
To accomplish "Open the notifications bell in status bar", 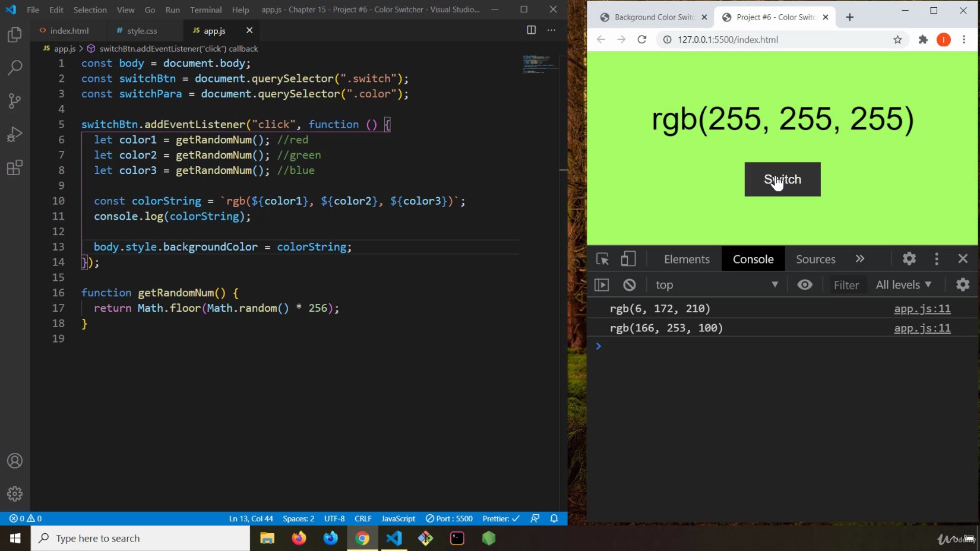I will pos(554,518).
